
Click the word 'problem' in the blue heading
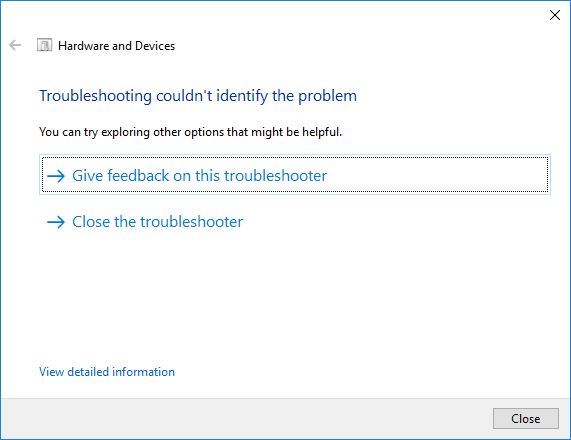click(x=327, y=97)
